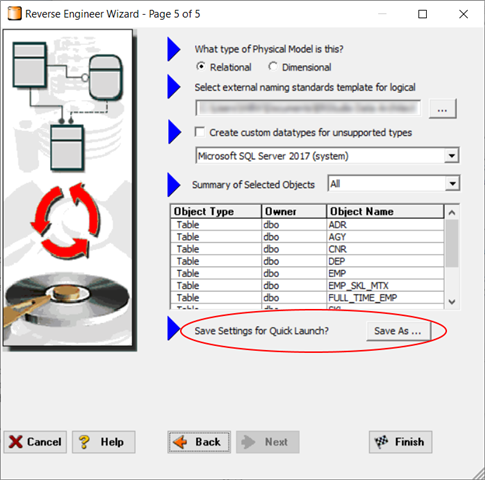
Task: Click the Finish button
Action: point(400,442)
